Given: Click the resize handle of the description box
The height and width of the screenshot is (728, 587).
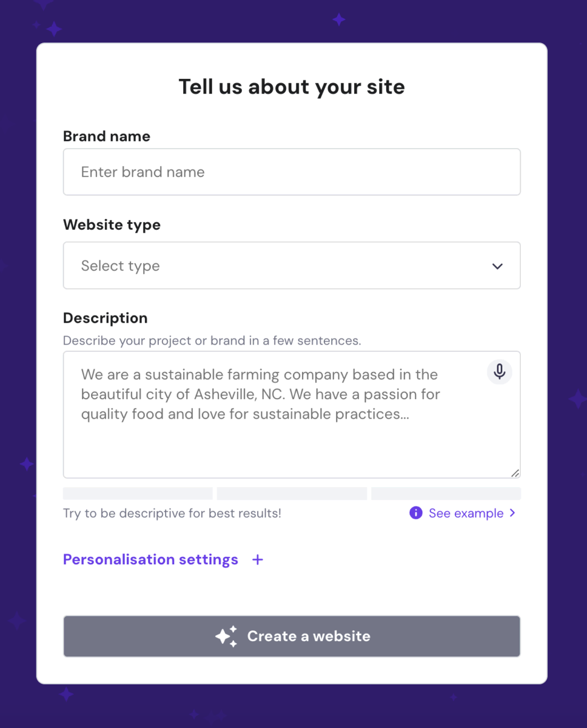Looking at the screenshot, I should point(516,472).
